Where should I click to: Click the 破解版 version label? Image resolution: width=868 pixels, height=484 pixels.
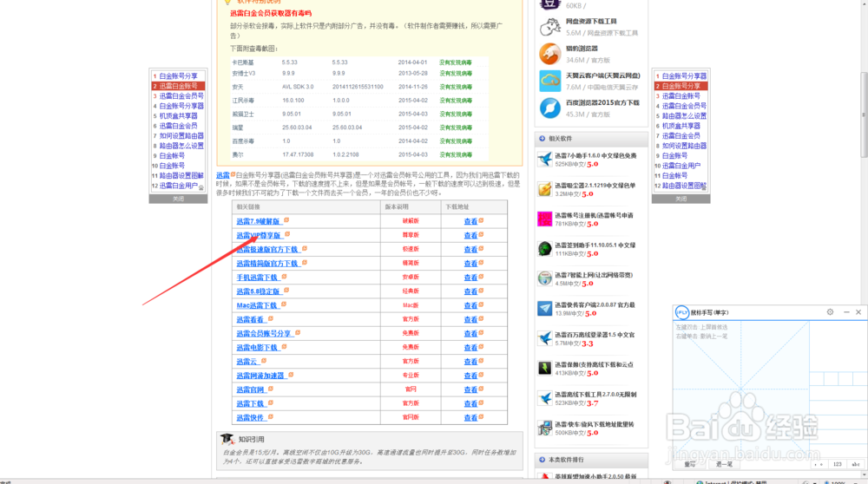coord(411,220)
